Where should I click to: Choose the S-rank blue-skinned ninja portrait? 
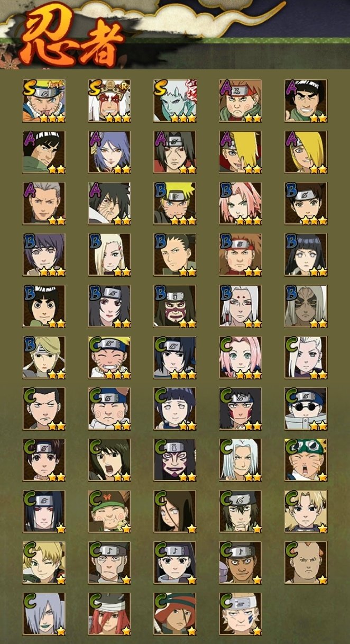click(175, 101)
